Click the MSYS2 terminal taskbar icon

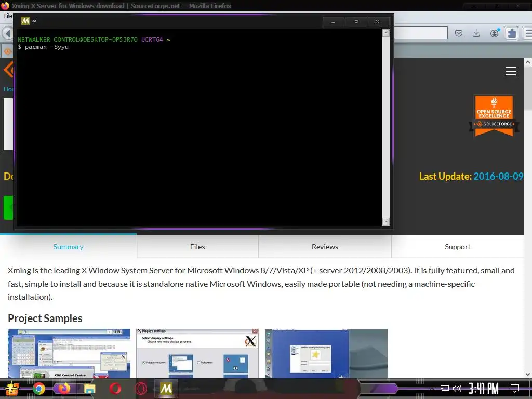166,389
